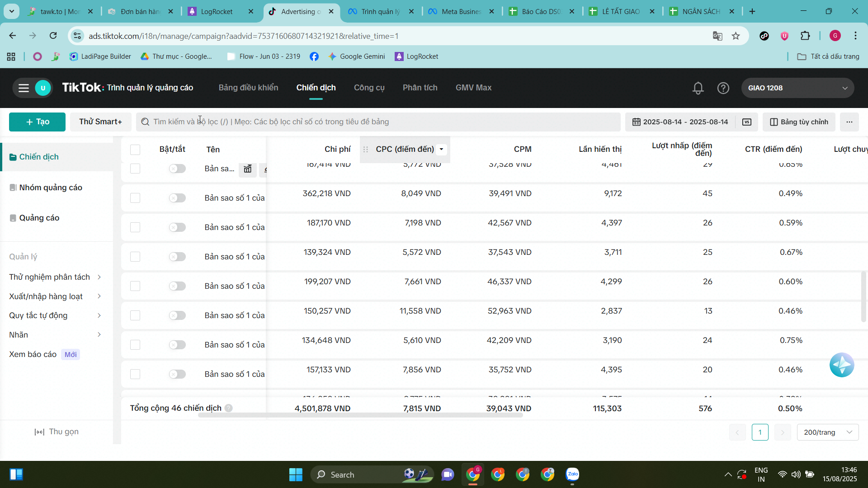Image resolution: width=868 pixels, height=488 pixels.
Task: Toggle on campaign with cost 362,218 VND
Action: click(x=177, y=198)
